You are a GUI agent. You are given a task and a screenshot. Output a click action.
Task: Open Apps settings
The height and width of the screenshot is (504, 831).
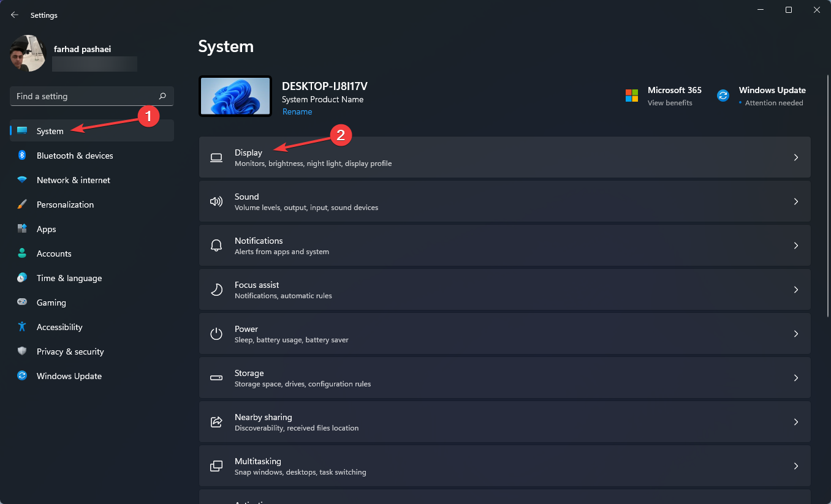pos(46,228)
